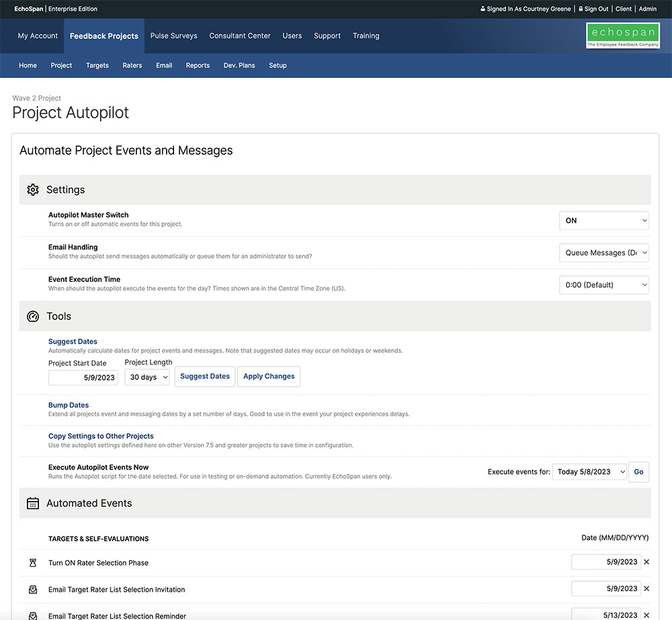Select Project in the sub-navigation

[61, 66]
